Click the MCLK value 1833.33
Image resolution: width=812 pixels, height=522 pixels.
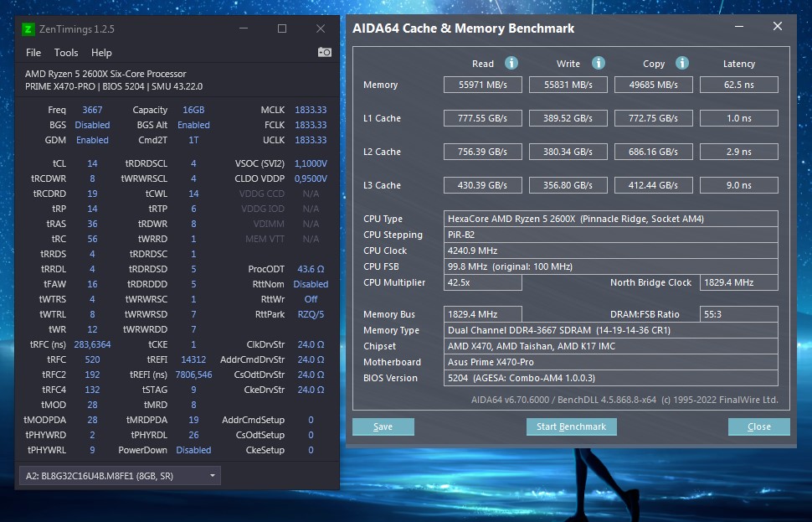pyautogui.click(x=311, y=110)
